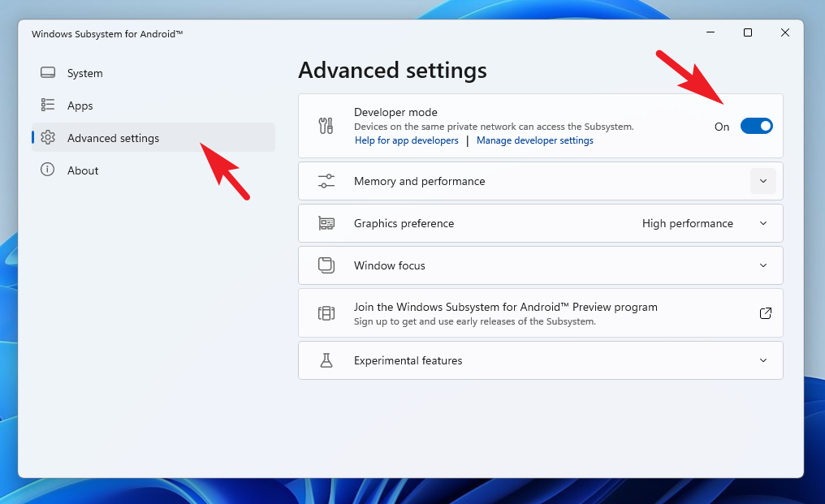
Task: Open the Graphics preference dropdown chevron
Action: (763, 223)
